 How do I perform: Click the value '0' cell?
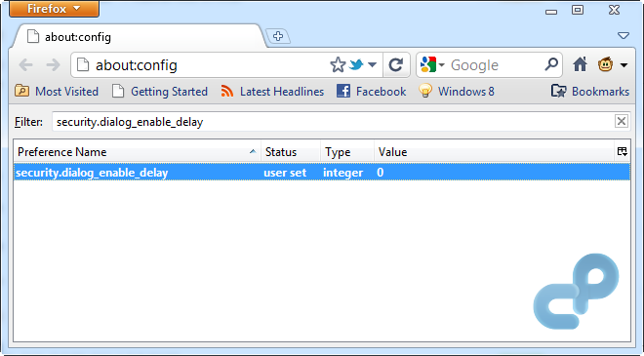point(380,173)
